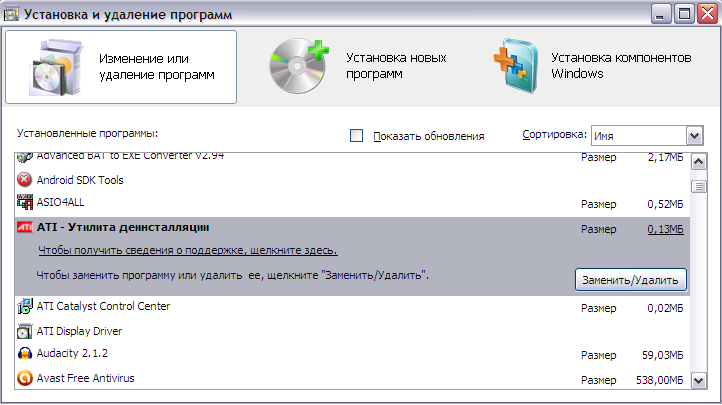
Task: Click the Windows components box icon
Action: [517, 66]
